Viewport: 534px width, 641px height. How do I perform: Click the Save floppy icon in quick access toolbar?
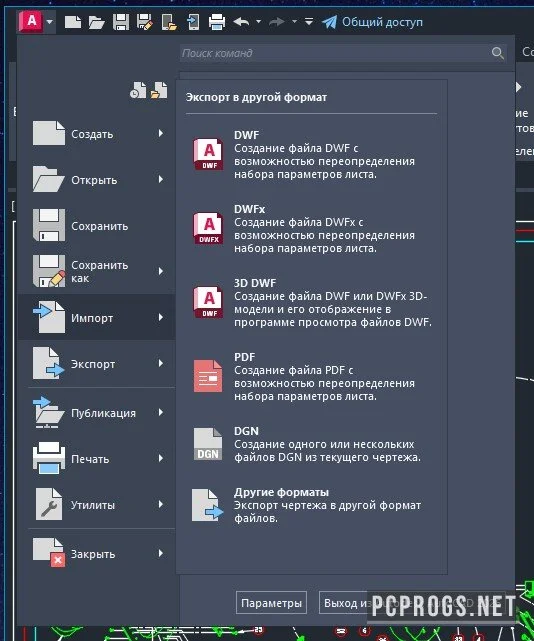pos(121,22)
